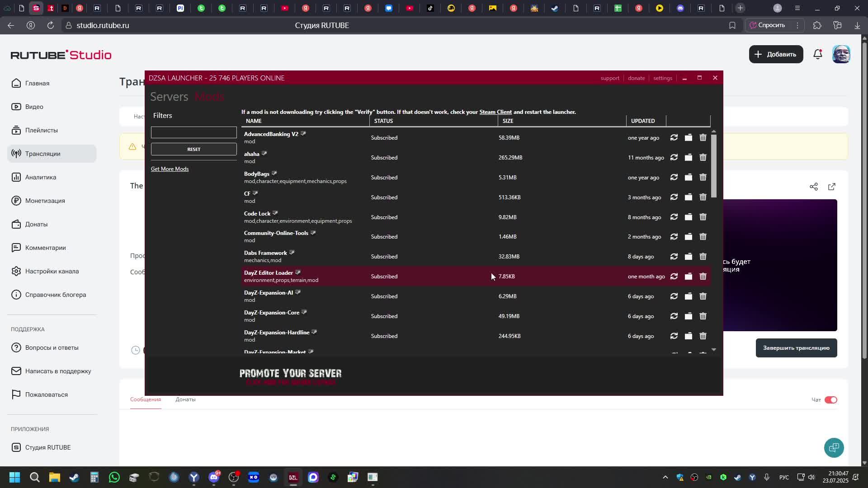
Task: Open Справочник блогера in sidebar
Action: (52, 295)
